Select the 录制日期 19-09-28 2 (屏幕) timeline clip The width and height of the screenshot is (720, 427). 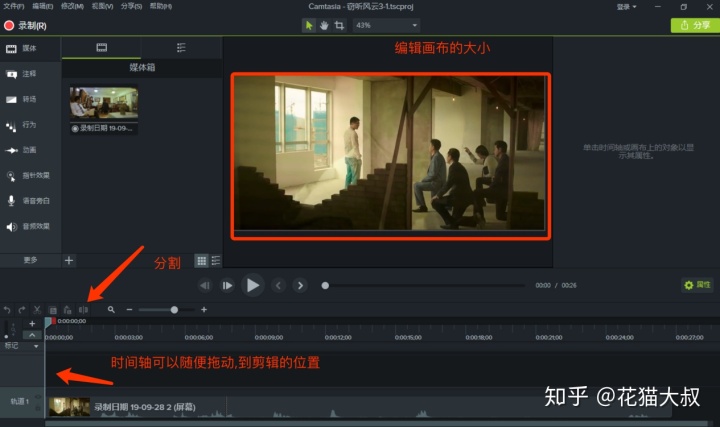359,407
